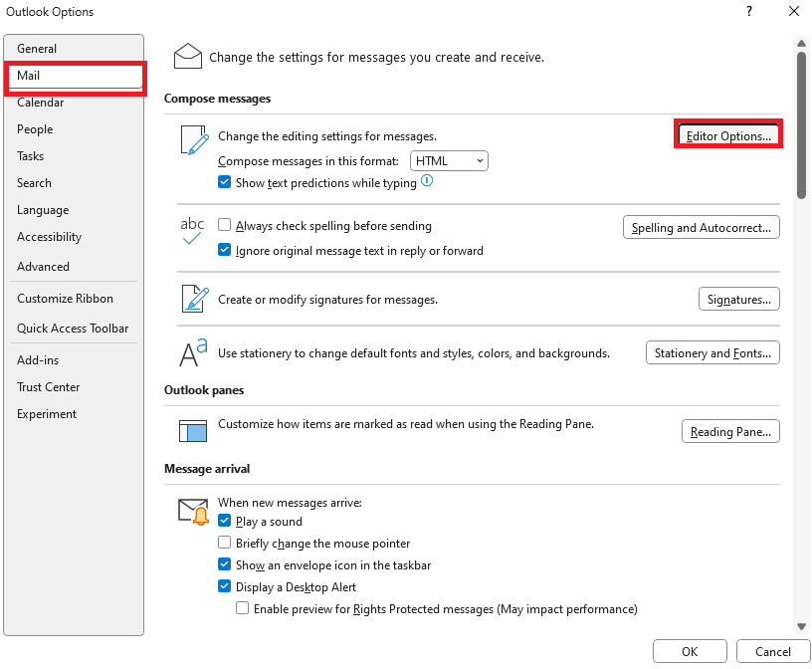812x669 pixels.
Task: Click 'When new messages arrive:' label
Action: click(x=290, y=503)
